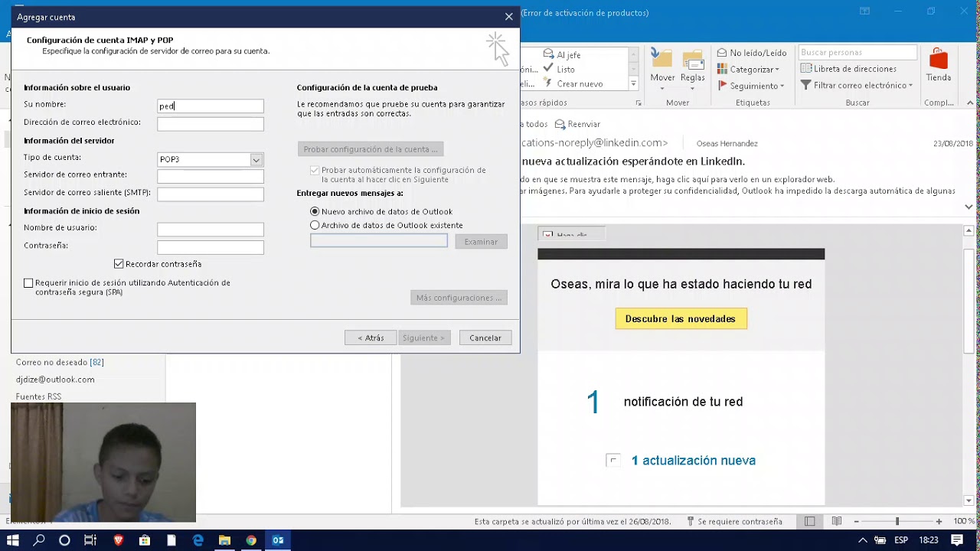
Task: Select the Listo checkmark quick step
Action: click(x=559, y=69)
